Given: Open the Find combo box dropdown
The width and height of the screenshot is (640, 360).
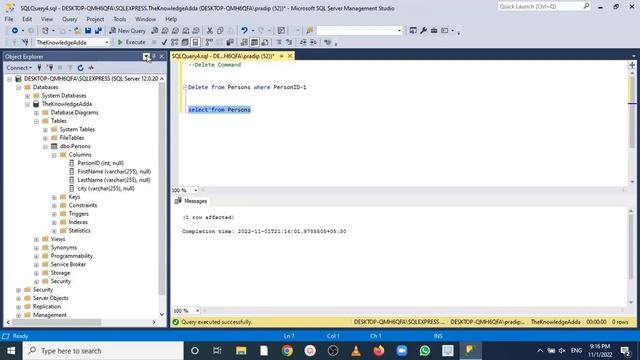Looking at the screenshot, I should pos(399,31).
